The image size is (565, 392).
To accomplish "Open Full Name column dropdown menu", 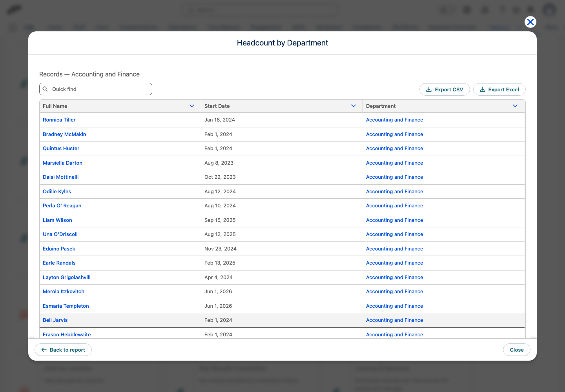I will pos(192,106).
